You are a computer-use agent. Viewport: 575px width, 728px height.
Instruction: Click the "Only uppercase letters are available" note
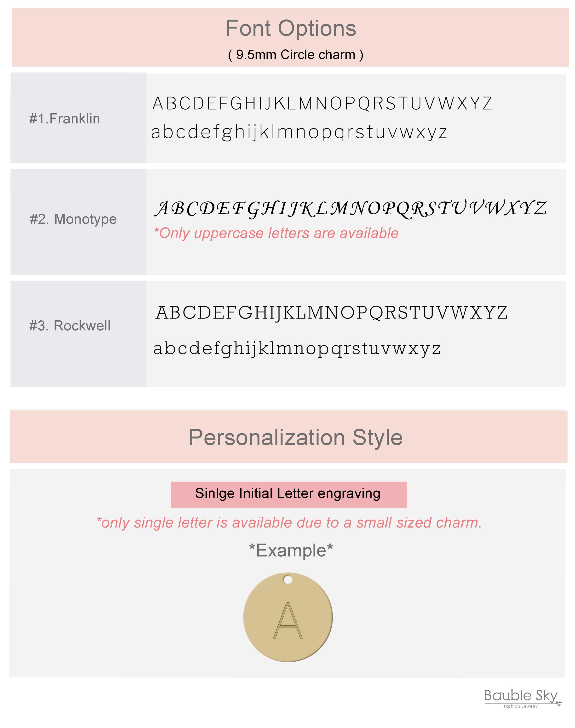pos(276,233)
